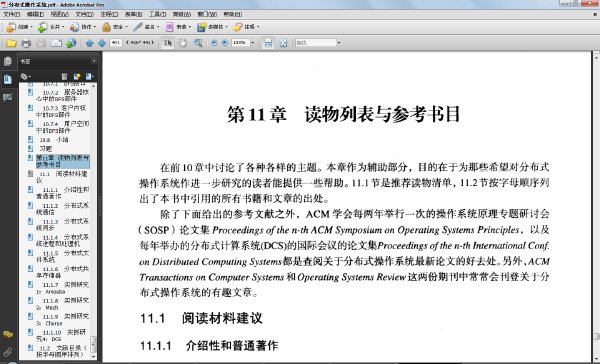This screenshot has height=364, width=600.
Task: Click the Find search text field
Action: tap(316, 42)
